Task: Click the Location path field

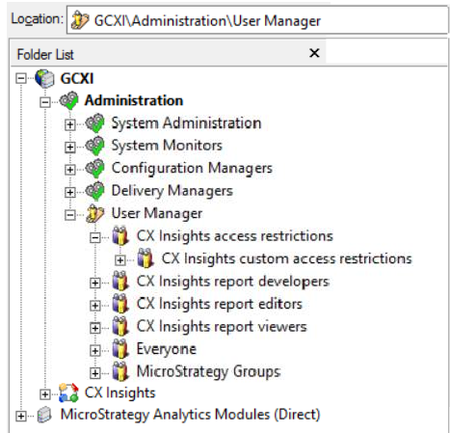Action: point(257,20)
